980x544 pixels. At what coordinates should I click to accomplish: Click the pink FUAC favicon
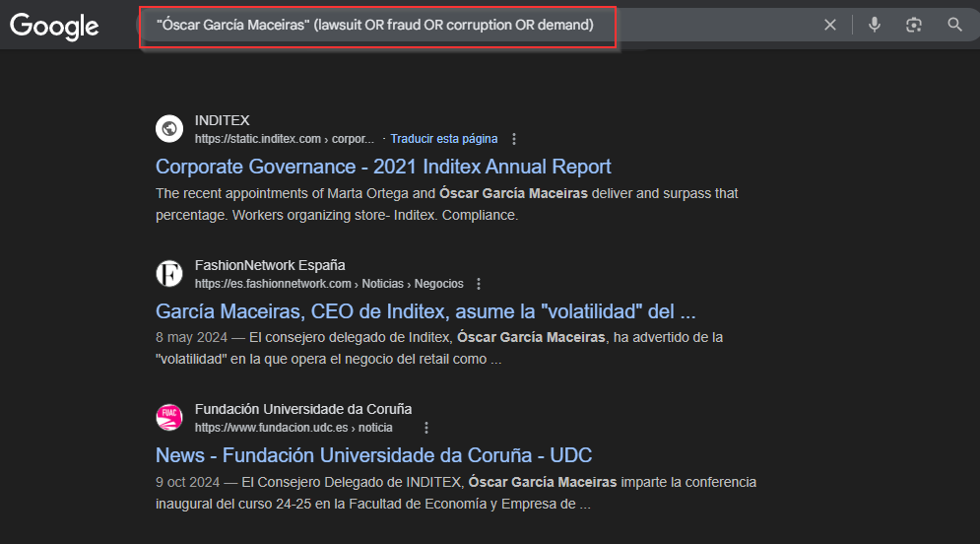(169, 417)
